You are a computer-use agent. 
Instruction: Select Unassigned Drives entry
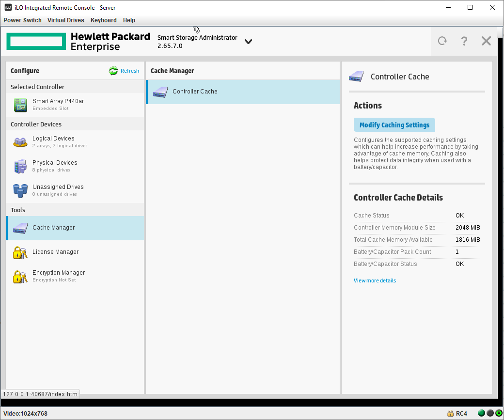point(75,190)
